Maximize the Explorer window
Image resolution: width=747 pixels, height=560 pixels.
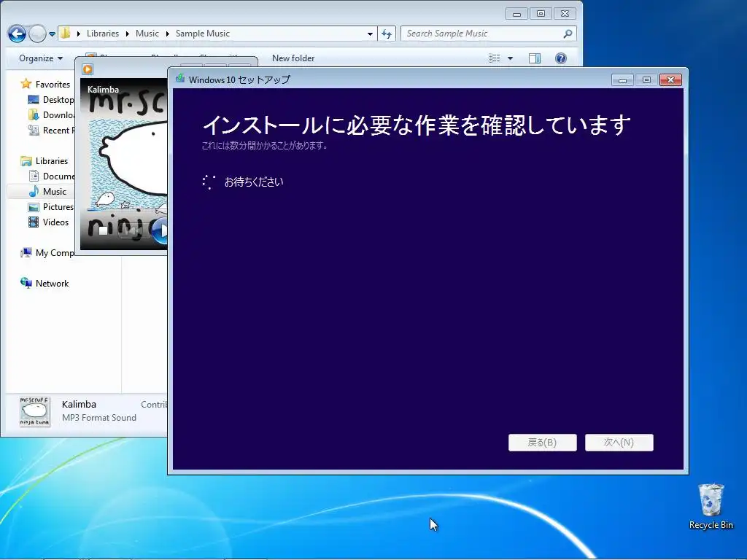tap(541, 14)
